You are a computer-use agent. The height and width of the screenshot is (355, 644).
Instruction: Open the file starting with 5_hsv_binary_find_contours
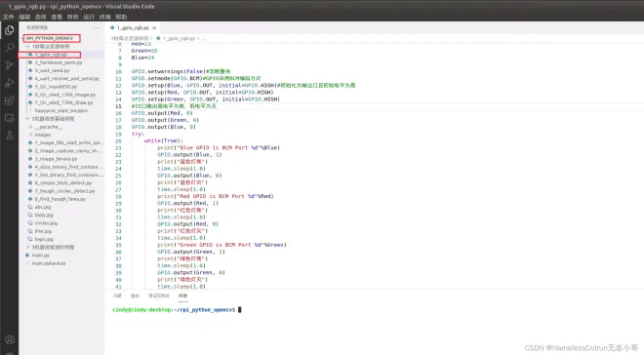pos(69,175)
